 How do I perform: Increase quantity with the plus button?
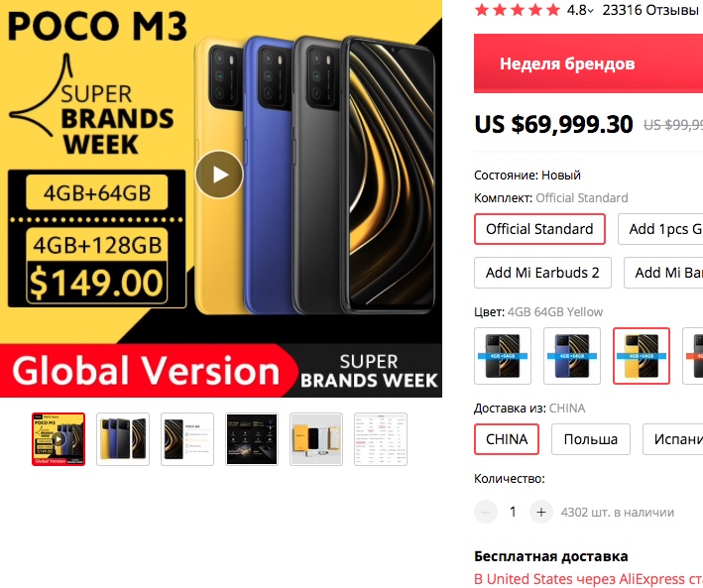pyautogui.click(x=541, y=512)
